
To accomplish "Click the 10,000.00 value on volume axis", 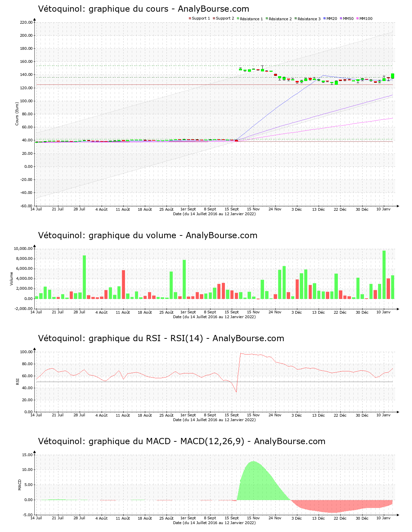I will (23, 248).
